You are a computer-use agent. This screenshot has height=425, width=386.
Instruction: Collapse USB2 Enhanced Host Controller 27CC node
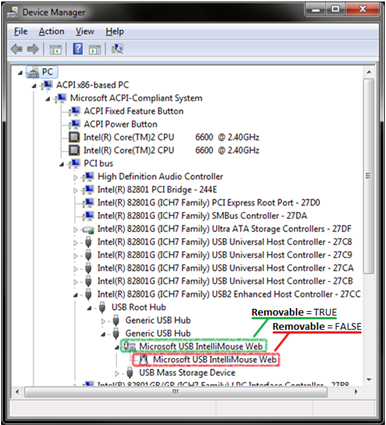pos(76,295)
